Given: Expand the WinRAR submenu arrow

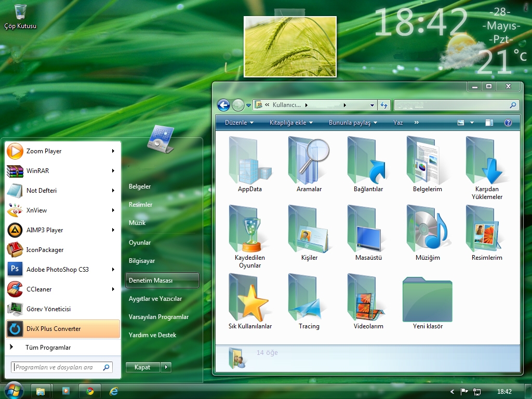Looking at the screenshot, I should [x=113, y=170].
